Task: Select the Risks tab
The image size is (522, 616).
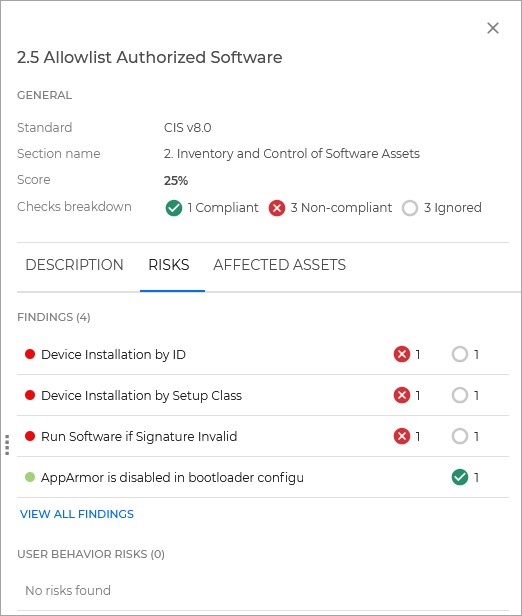Action: pos(169,265)
